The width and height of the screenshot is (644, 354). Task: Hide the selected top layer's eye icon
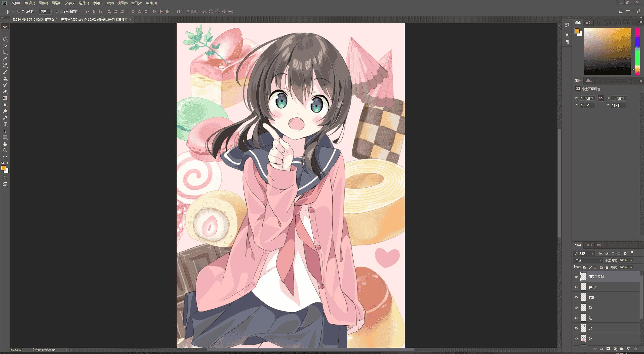[x=576, y=277]
